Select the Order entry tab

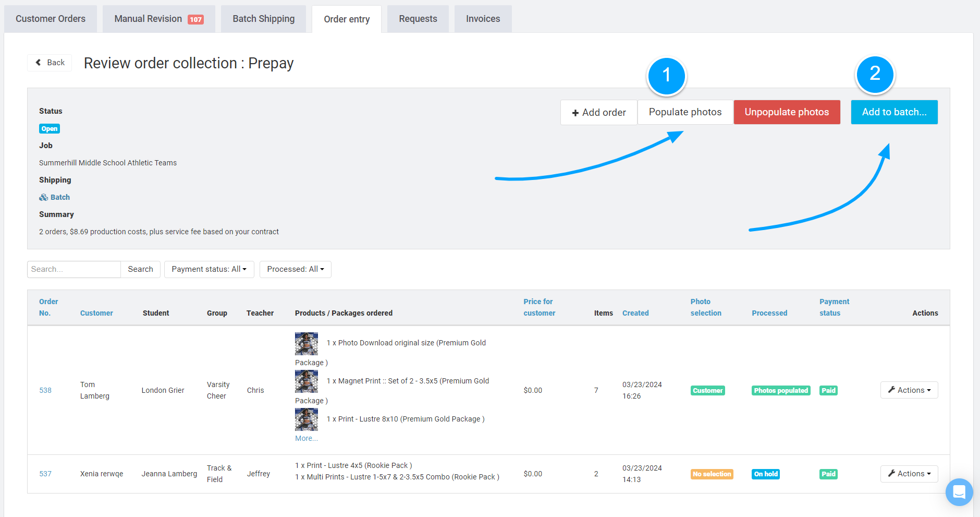click(x=347, y=19)
